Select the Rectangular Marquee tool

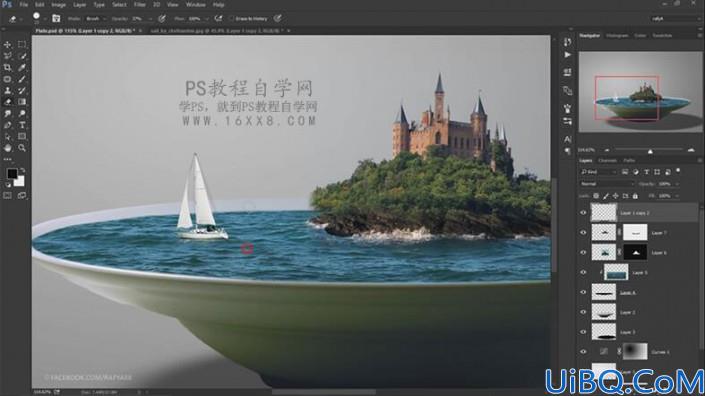22,44
